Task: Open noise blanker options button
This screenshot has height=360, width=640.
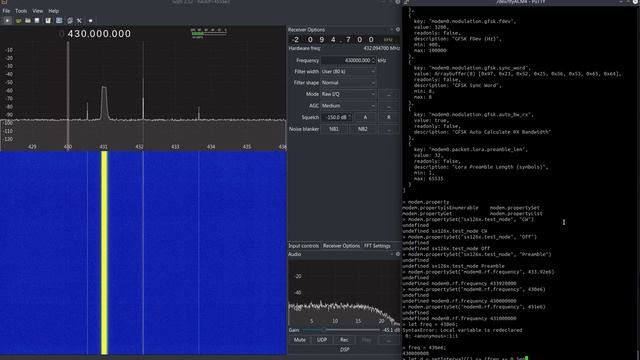Action: [389, 129]
